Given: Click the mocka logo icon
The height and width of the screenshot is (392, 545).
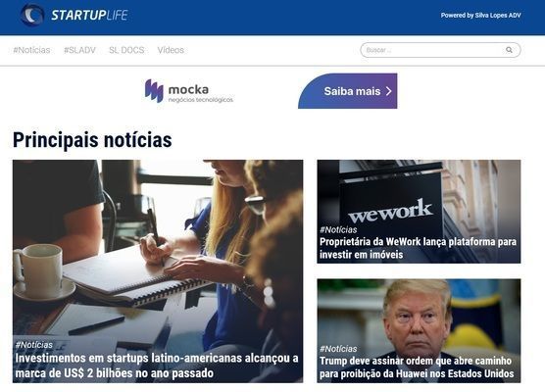Looking at the screenshot, I should 154,91.
